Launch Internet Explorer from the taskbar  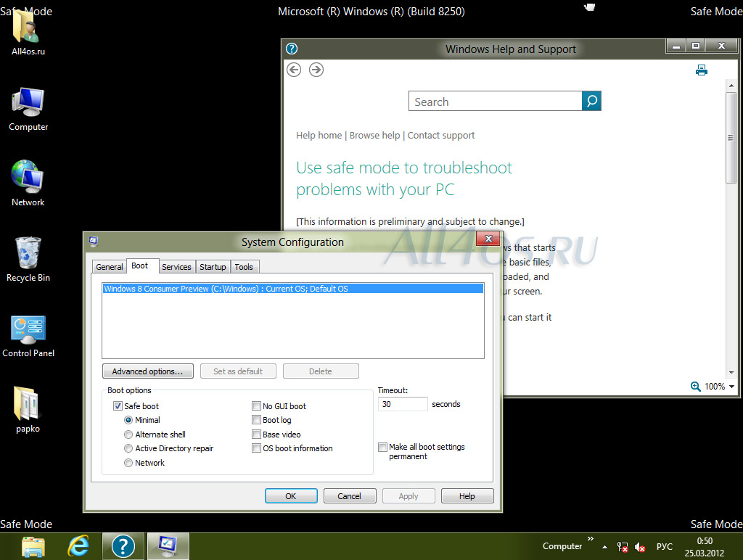78,546
